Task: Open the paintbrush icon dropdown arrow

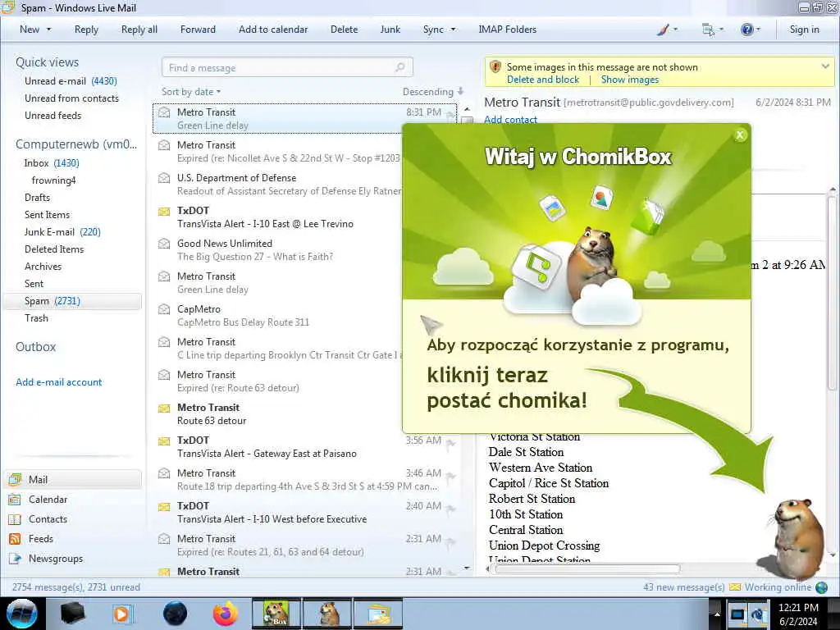Action: click(x=675, y=30)
